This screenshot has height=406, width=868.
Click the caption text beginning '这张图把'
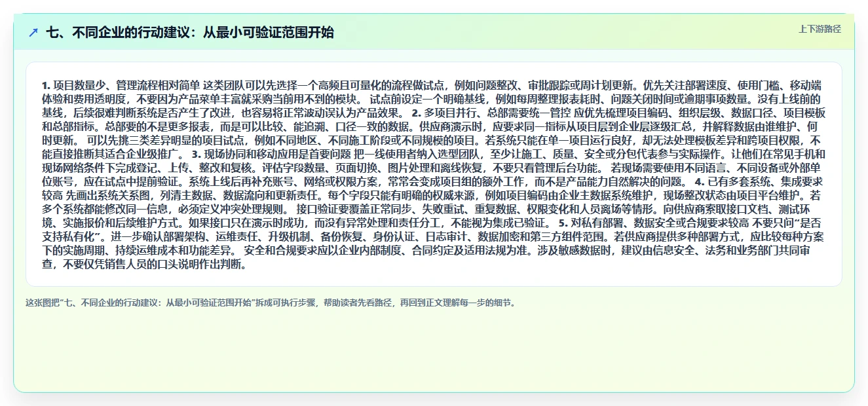tap(271, 303)
